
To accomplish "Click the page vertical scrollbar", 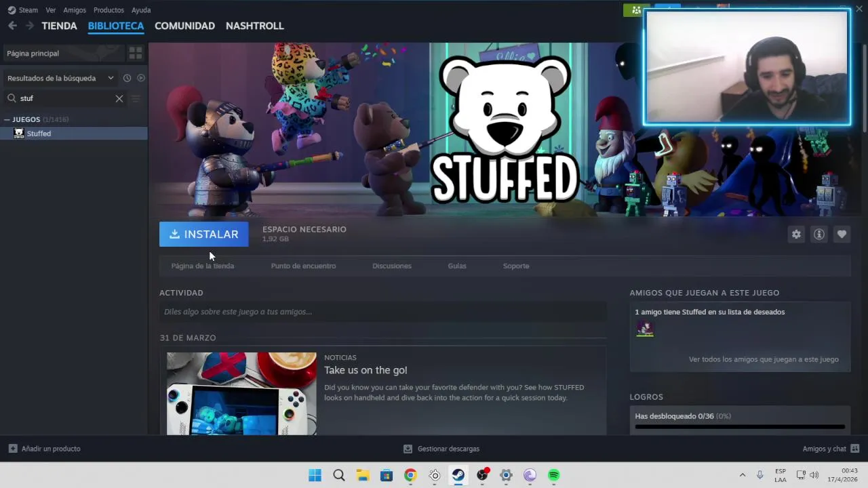I will (x=865, y=88).
